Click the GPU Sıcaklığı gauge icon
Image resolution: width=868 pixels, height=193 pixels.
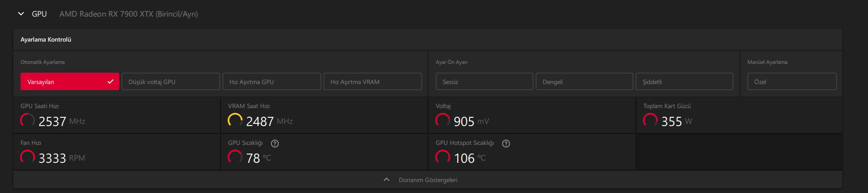235,157
